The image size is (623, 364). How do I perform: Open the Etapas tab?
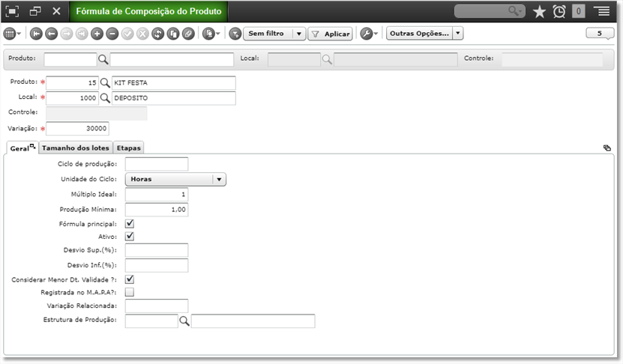(x=129, y=148)
